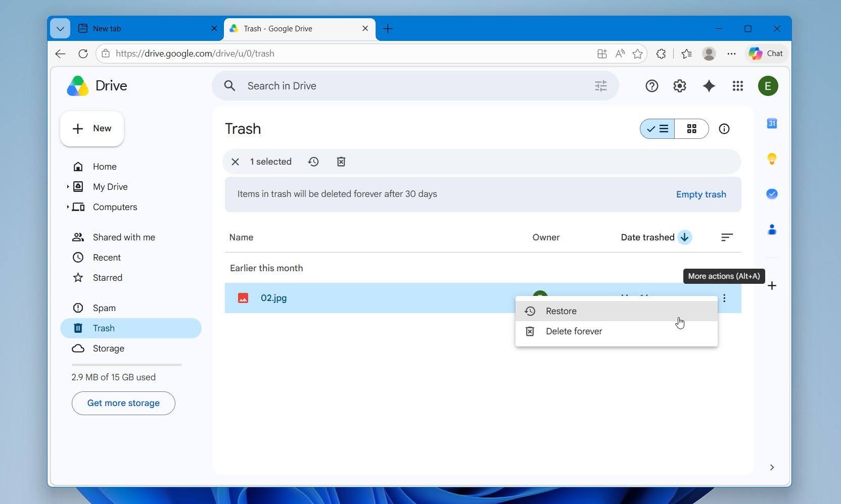Expand Computers tree
The width and height of the screenshot is (841, 504).
point(68,207)
